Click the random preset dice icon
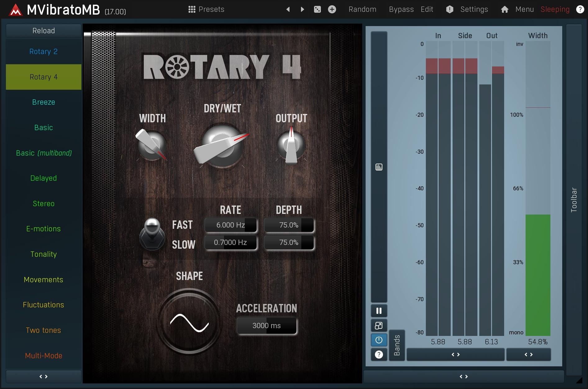Viewport: 588px width, 389px height. pos(317,9)
